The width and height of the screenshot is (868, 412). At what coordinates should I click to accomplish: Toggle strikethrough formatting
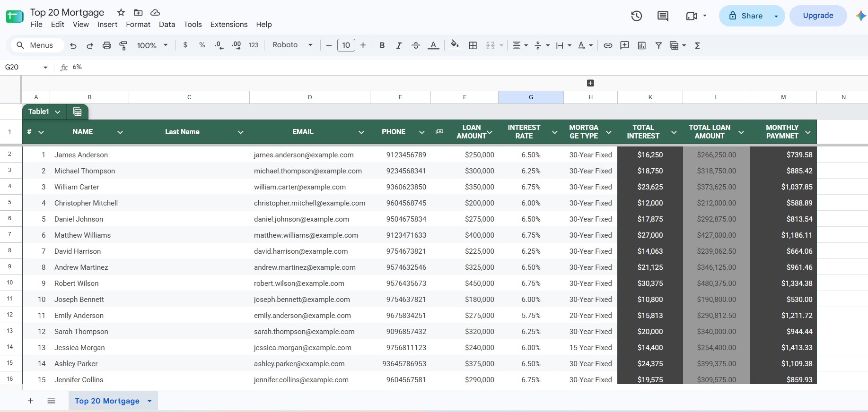point(416,45)
